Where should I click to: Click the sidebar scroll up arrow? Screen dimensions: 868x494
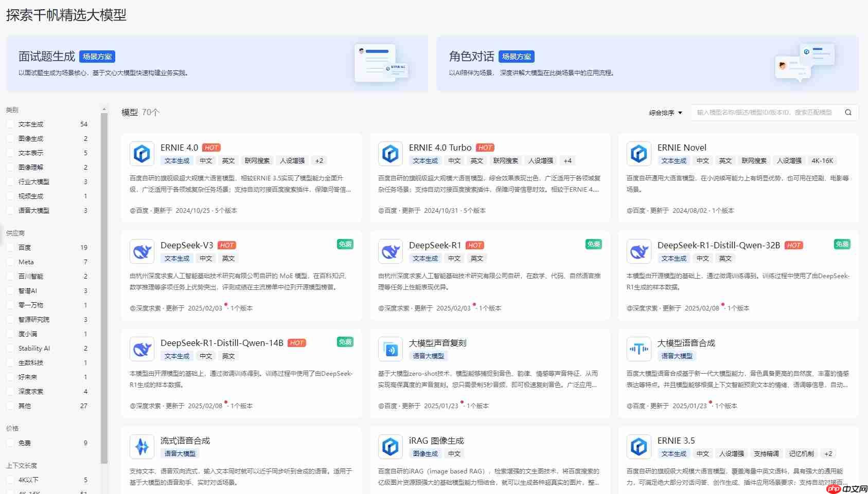pos(104,109)
